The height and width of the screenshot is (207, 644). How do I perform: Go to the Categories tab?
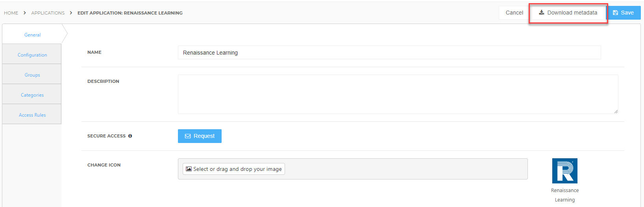click(x=32, y=95)
